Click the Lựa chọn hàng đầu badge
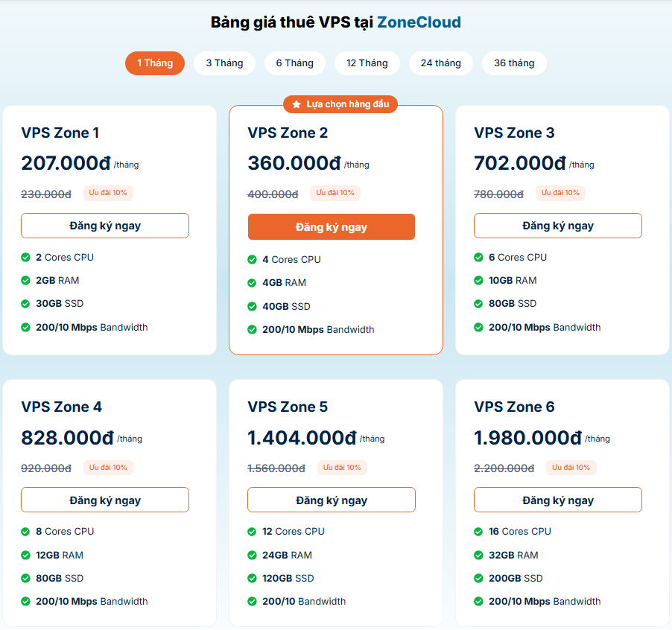 pyautogui.click(x=340, y=104)
